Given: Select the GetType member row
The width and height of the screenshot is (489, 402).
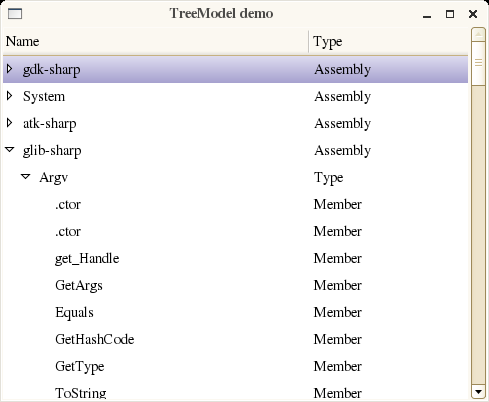Looking at the screenshot, I should (236, 366).
